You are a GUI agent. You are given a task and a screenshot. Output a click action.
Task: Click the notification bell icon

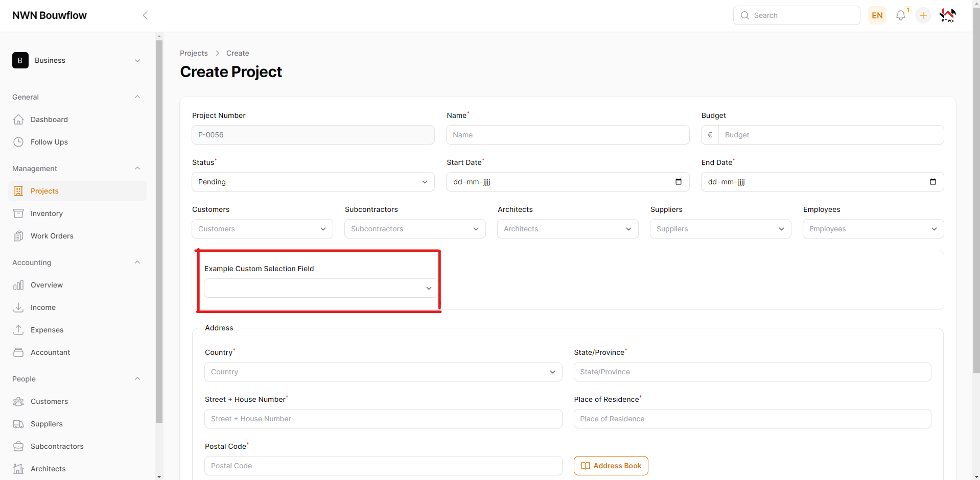tap(900, 15)
